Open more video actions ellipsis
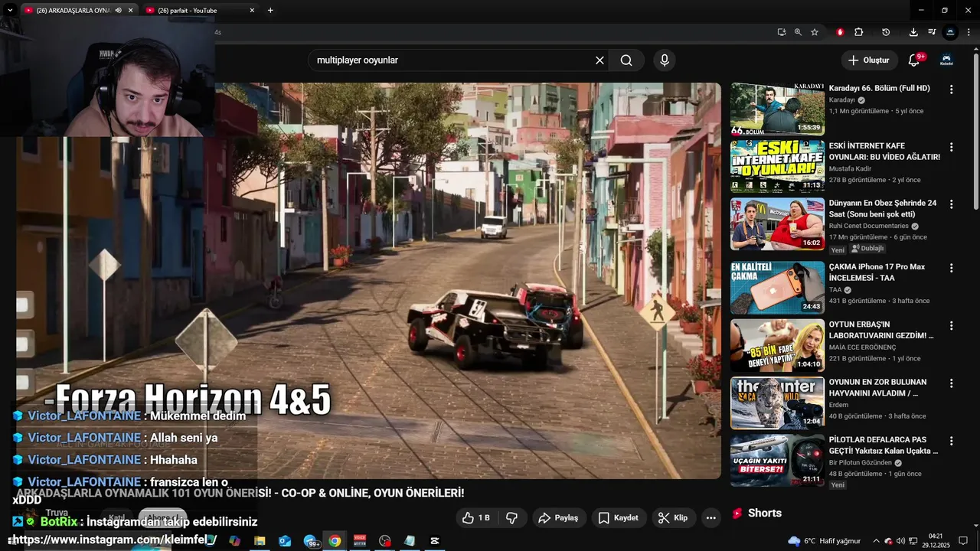The width and height of the screenshot is (980, 551). [x=710, y=518]
